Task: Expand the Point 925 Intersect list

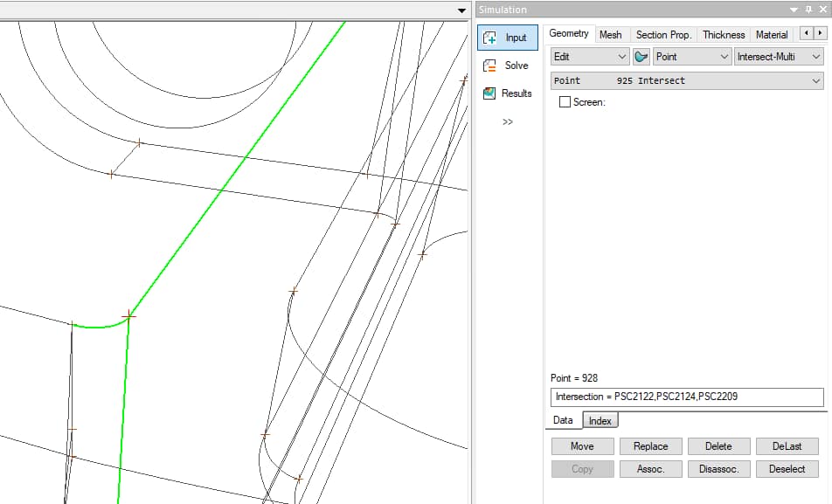Action: [x=687, y=80]
